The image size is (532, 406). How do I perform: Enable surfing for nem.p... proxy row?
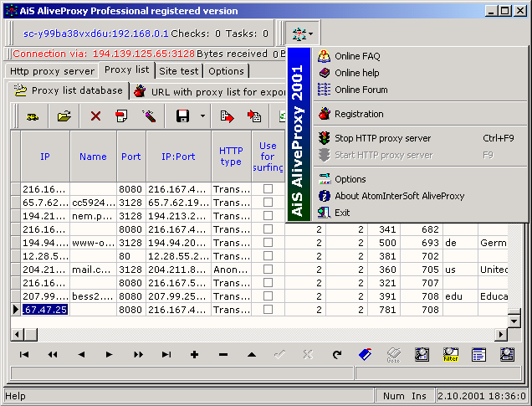point(268,216)
